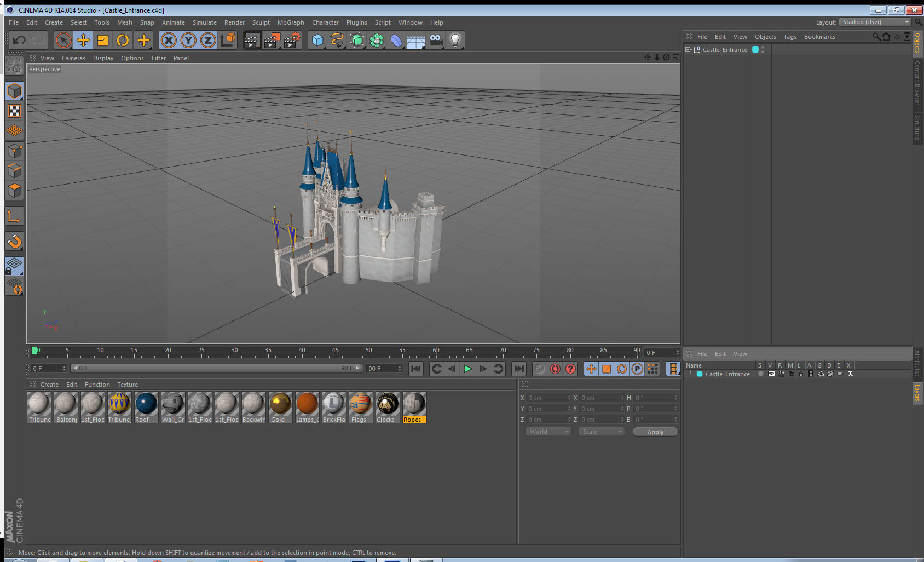Select the Gold material swatch
Viewport: 924px width, 562px height.
pyautogui.click(x=280, y=408)
